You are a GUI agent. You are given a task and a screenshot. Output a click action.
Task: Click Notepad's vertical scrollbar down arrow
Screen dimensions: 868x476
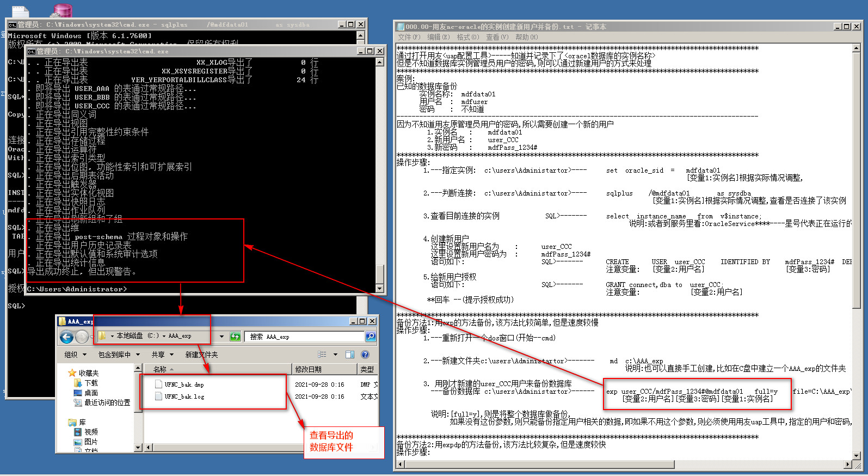click(857, 455)
